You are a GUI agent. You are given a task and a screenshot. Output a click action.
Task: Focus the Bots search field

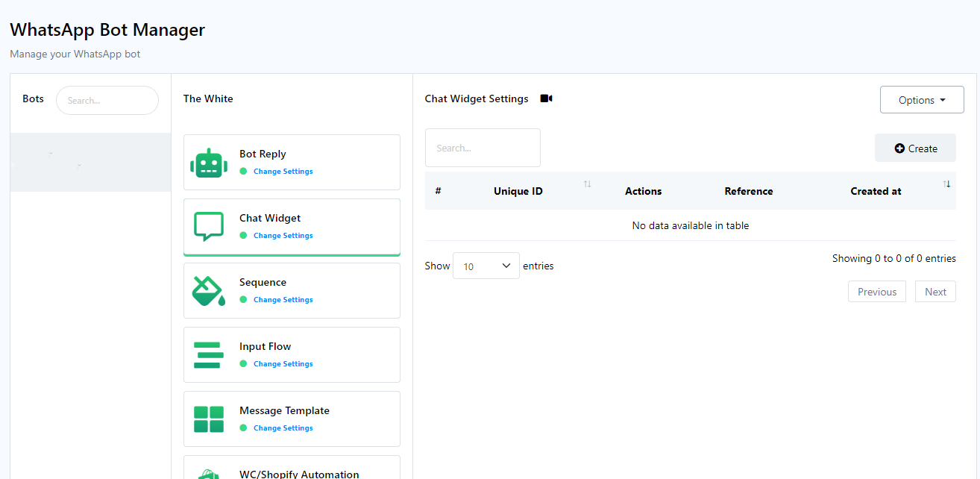[x=107, y=101]
